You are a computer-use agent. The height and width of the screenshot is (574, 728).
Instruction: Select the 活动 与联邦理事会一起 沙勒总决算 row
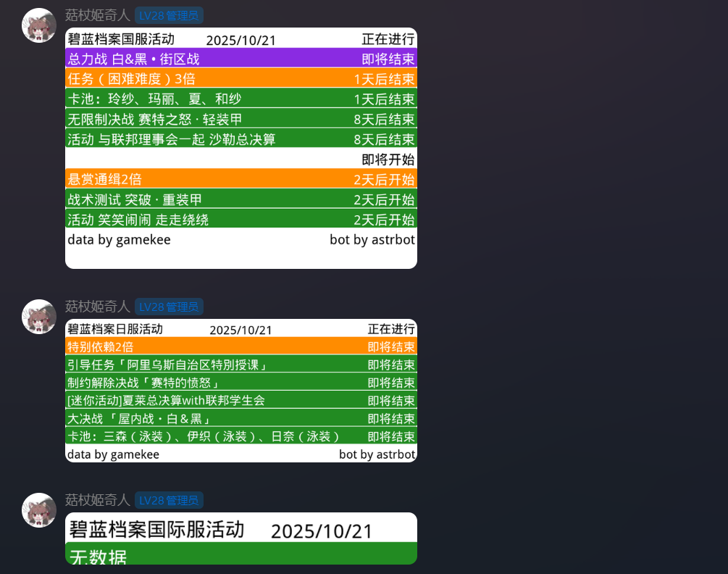(241, 138)
